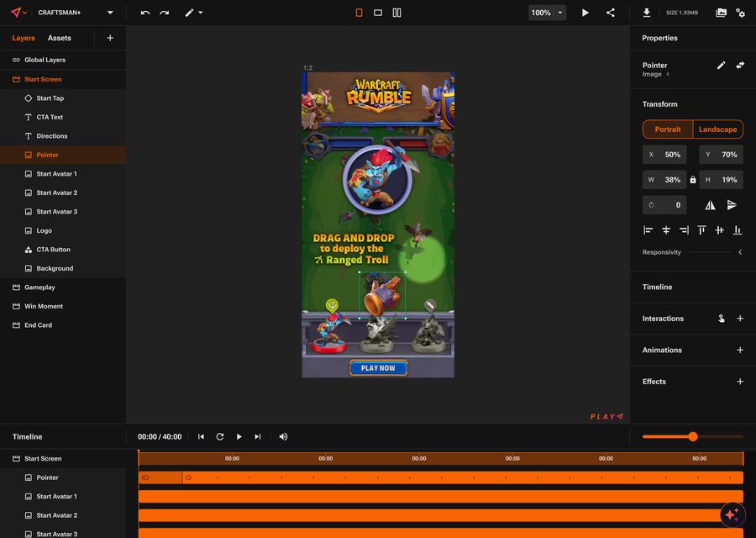Screen dimensions: 756x538
Task: Switch to the Assets tab
Action: point(60,38)
